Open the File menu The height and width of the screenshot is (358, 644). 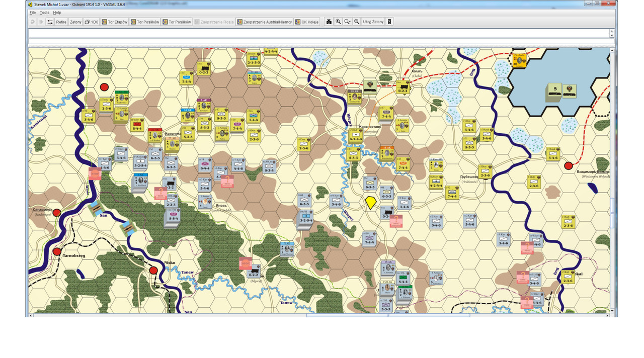coord(32,13)
